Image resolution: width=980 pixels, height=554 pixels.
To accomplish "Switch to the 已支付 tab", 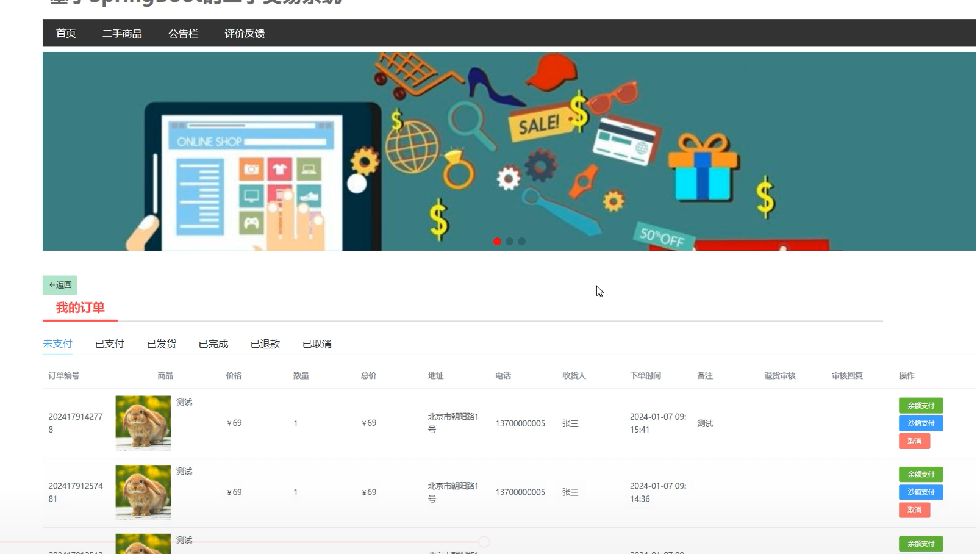I will tap(110, 344).
